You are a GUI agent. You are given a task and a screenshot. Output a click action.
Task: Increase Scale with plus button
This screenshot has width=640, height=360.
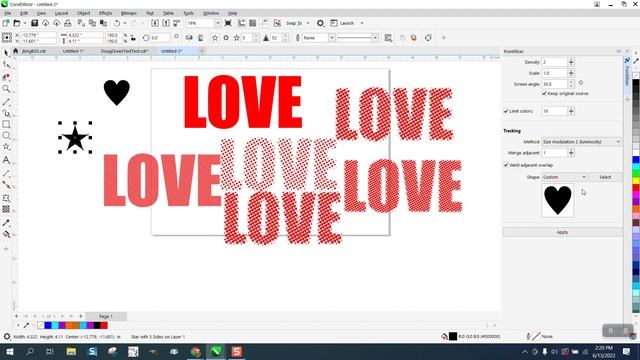tap(571, 73)
